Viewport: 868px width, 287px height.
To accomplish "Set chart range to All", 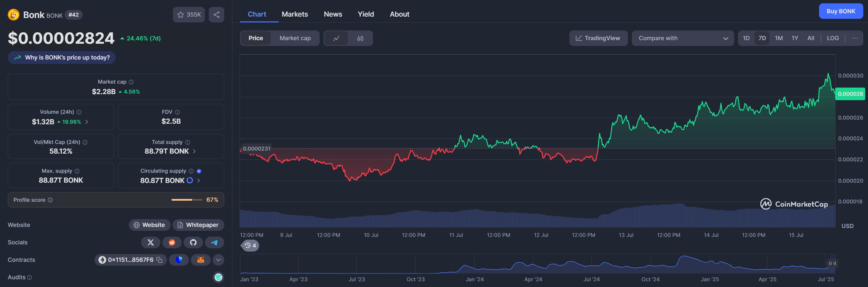I will pyautogui.click(x=811, y=38).
